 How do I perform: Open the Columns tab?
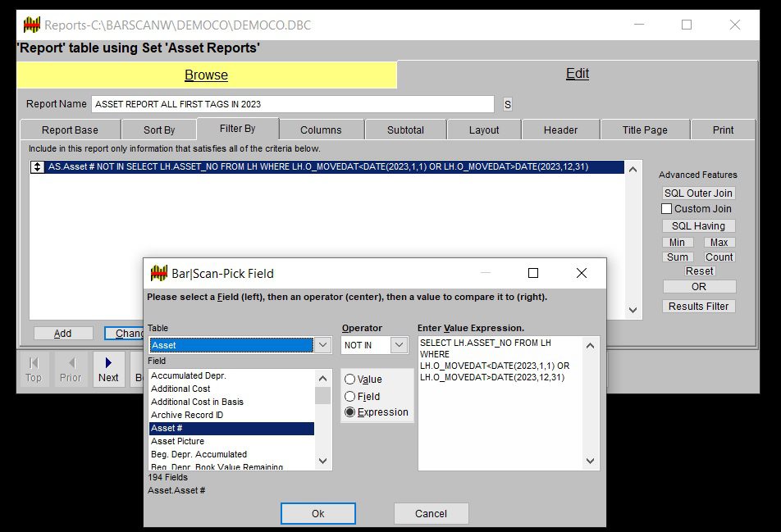point(321,130)
